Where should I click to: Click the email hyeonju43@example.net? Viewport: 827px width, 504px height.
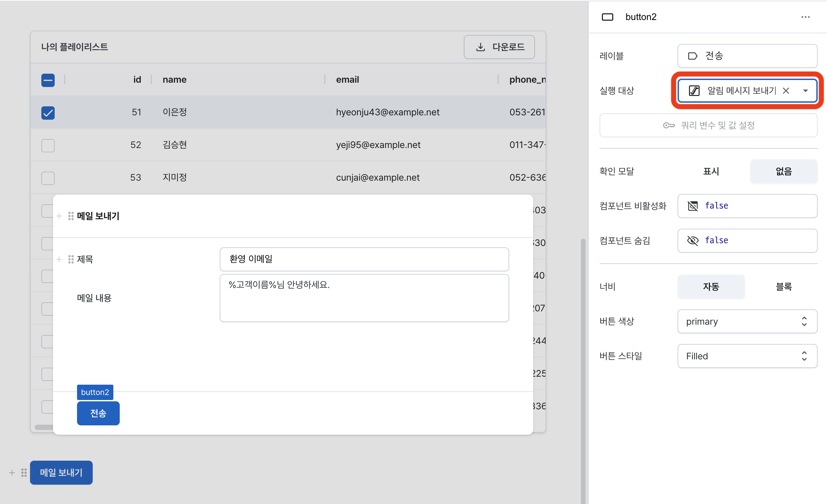pyautogui.click(x=387, y=112)
